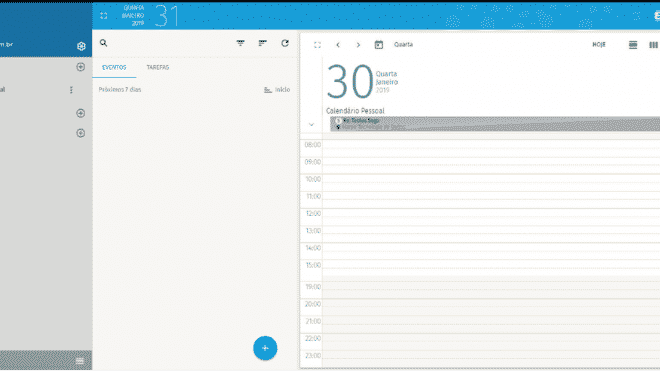Go to the next day
Image resolution: width=660 pixels, height=371 pixels.
click(358, 45)
